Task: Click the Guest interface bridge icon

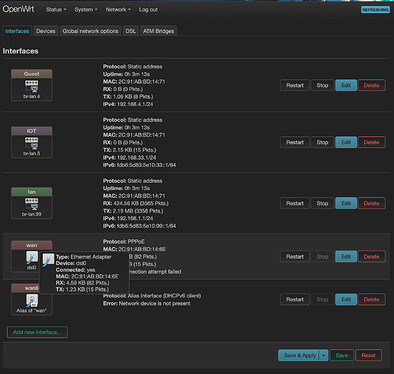Action: [32, 86]
